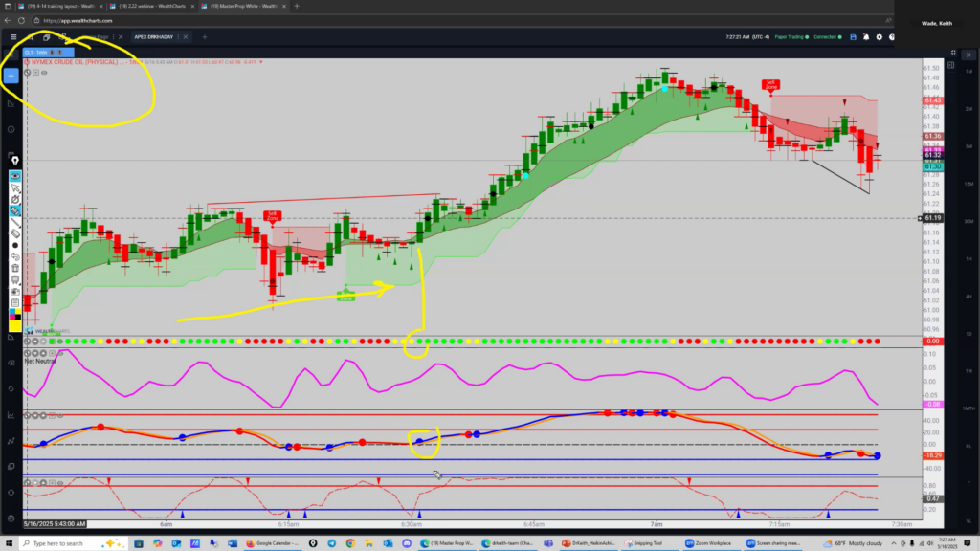Expand Net Neutral pane with plus box

(x=52, y=353)
